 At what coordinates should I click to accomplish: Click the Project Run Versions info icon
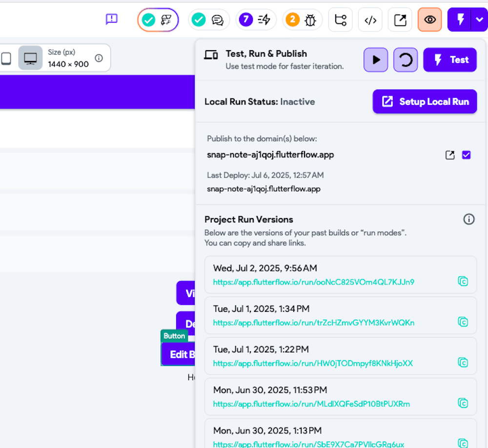pos(468,219)
